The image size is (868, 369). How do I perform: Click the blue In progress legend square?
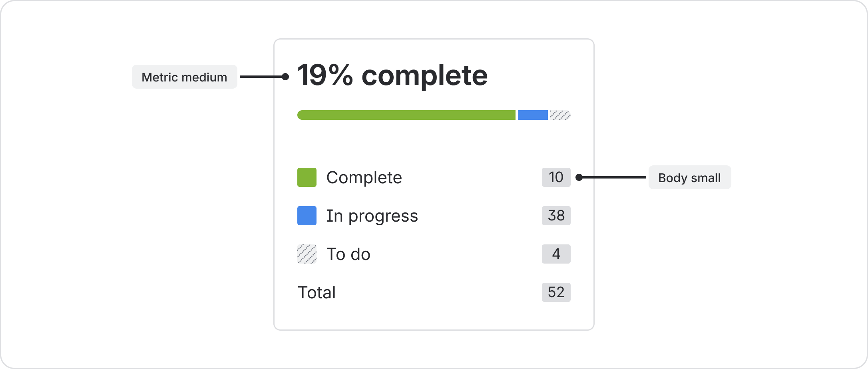(x=307, y=216)
